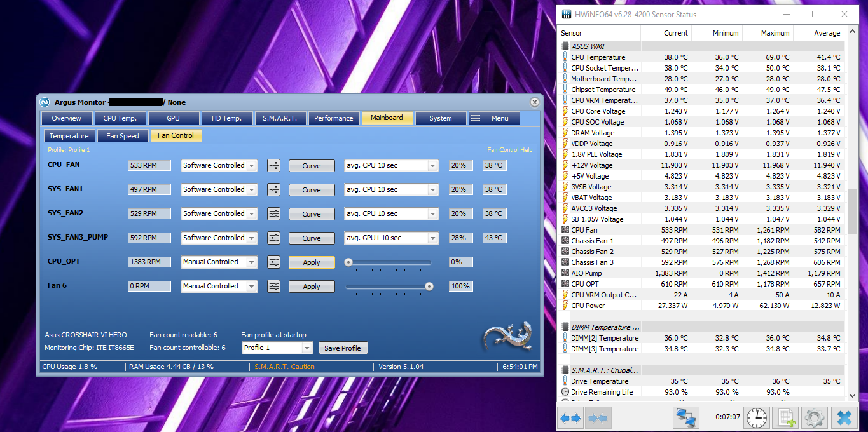Screen dimensions: 868x432
Task: Open fan settings icon for SYS_FAN2 row
Action: [x=273, y=214]
